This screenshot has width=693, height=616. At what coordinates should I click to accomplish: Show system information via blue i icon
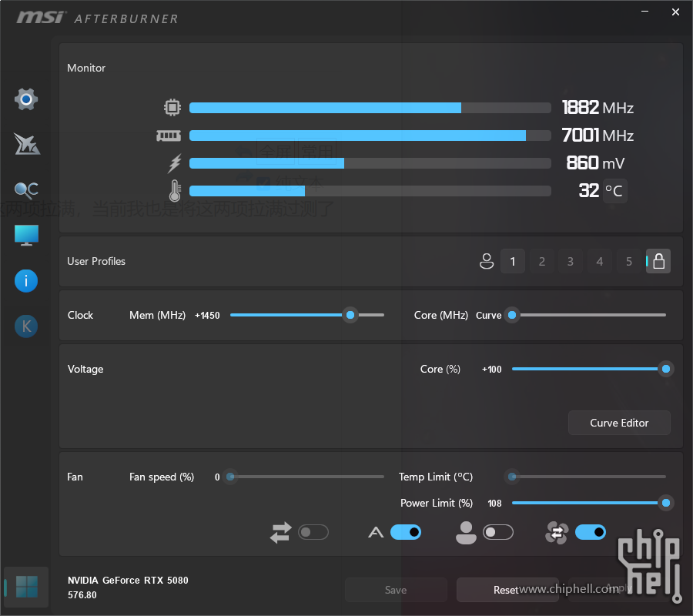[x=26, y=281]
